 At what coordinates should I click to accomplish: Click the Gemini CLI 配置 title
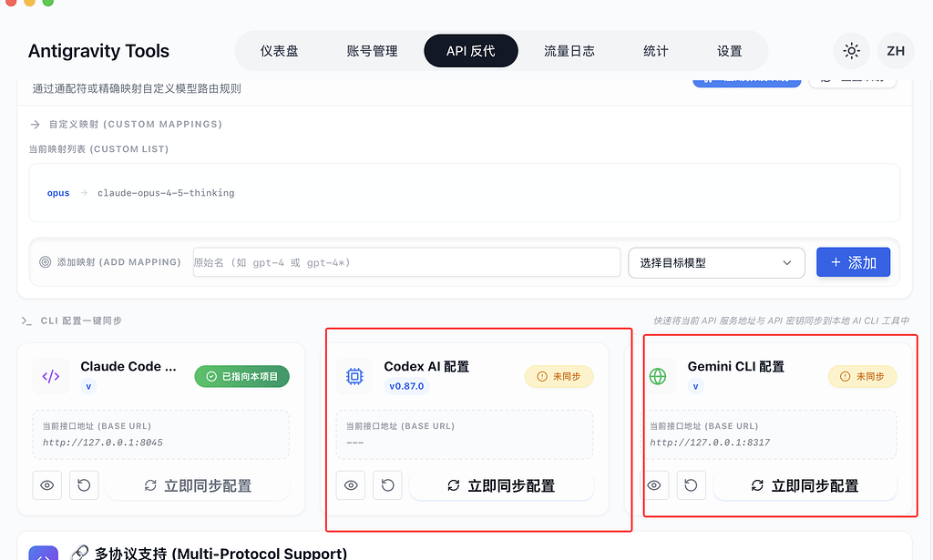click(736, 366)
